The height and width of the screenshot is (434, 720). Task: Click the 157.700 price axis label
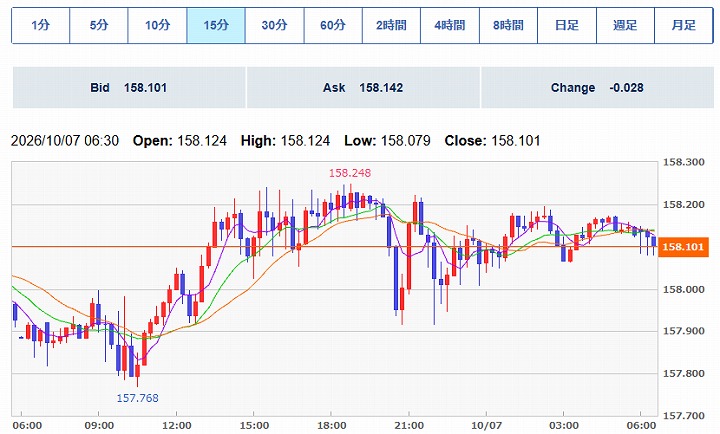[683, 416]
